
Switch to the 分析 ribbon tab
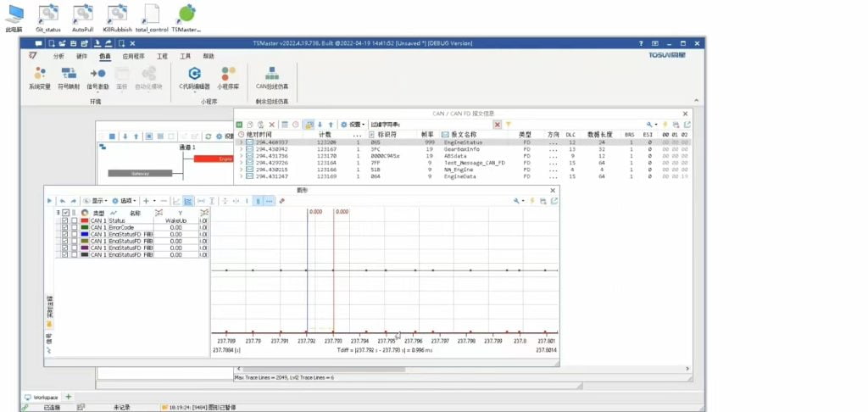pyautogui.click(x=58, y=56)
